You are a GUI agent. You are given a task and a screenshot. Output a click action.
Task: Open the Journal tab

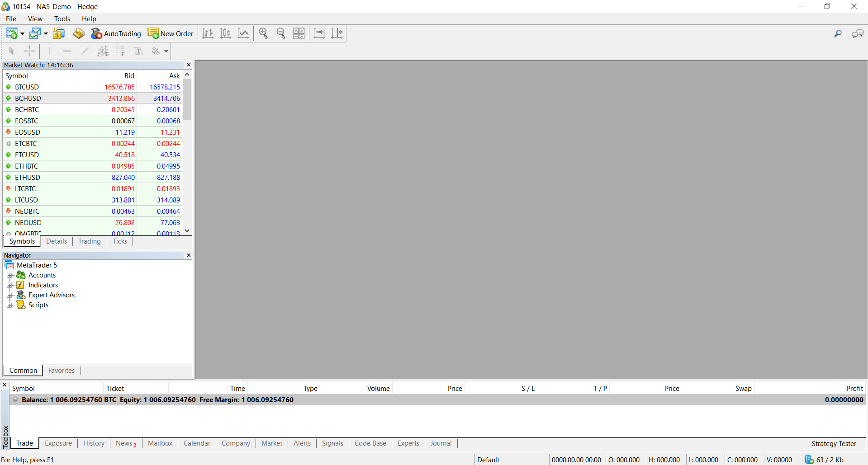(x=441, y=443)
